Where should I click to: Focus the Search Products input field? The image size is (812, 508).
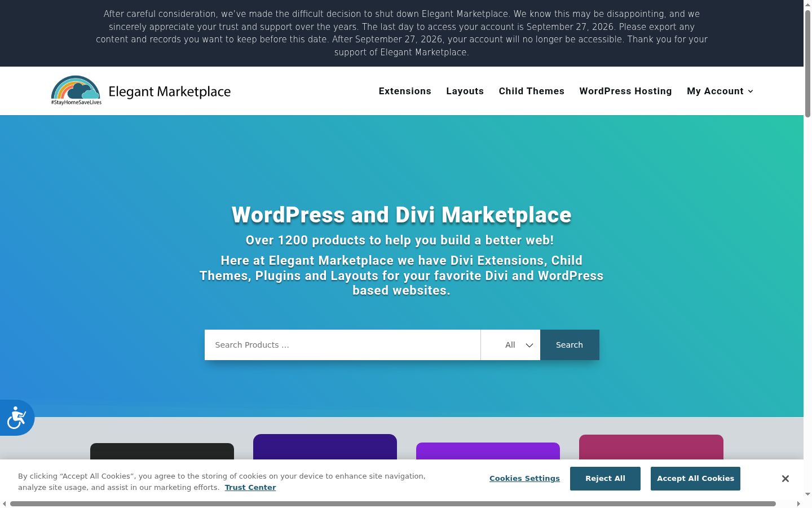tap(342, 345)
